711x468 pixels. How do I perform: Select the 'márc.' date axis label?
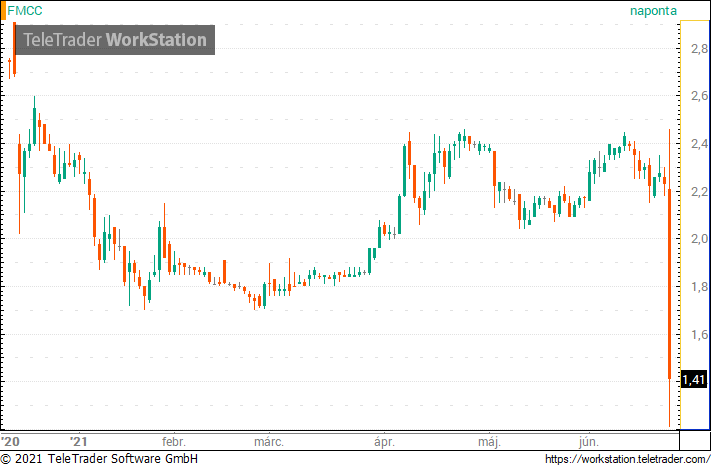(269, 441)
